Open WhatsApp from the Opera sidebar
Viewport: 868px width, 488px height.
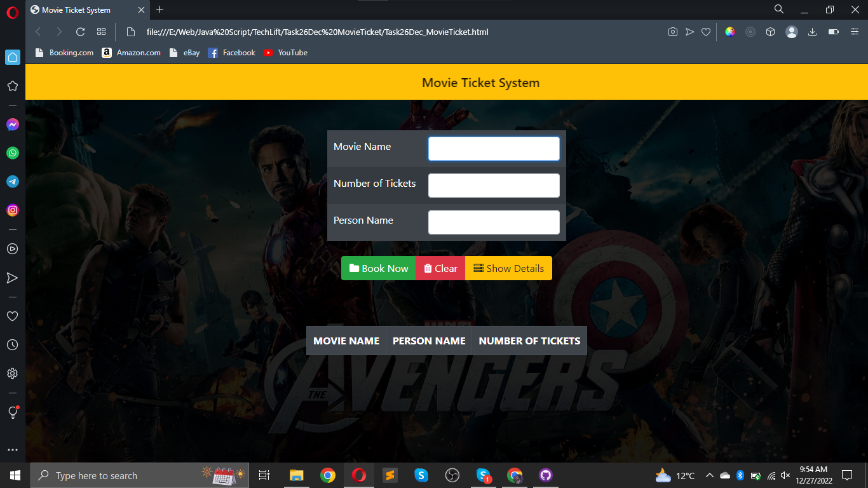[x=12, y=153]
